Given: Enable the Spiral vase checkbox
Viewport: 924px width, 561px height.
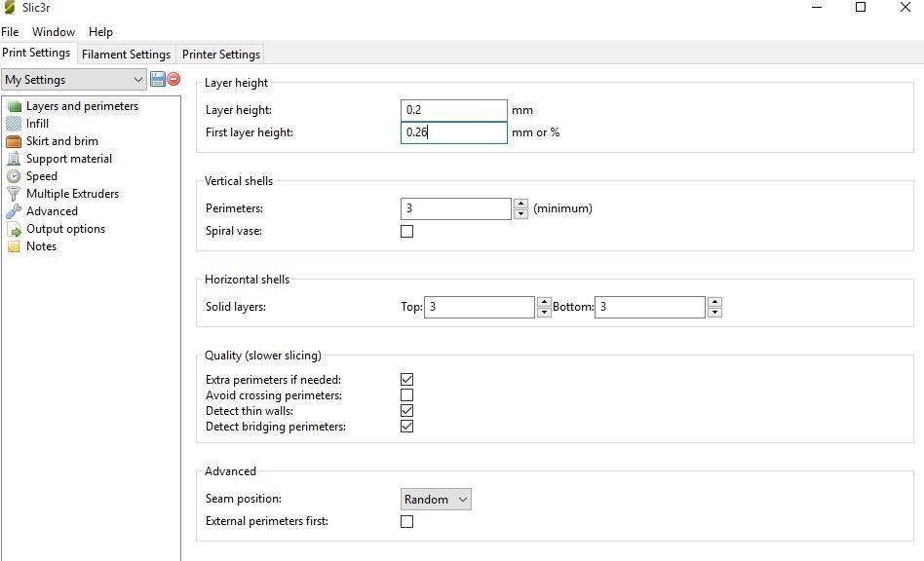Looking at the screenshot, I should pos(406,232).
